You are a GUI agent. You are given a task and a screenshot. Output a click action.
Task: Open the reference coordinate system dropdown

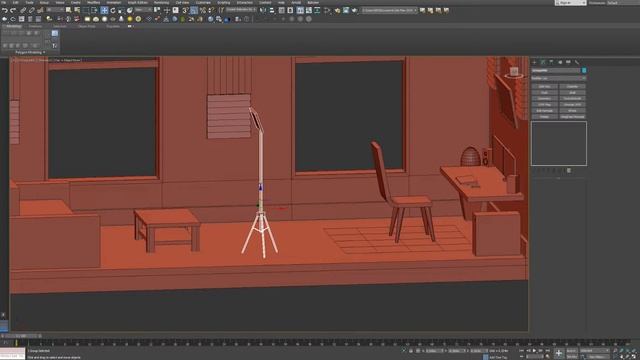(x=143, y=10)
